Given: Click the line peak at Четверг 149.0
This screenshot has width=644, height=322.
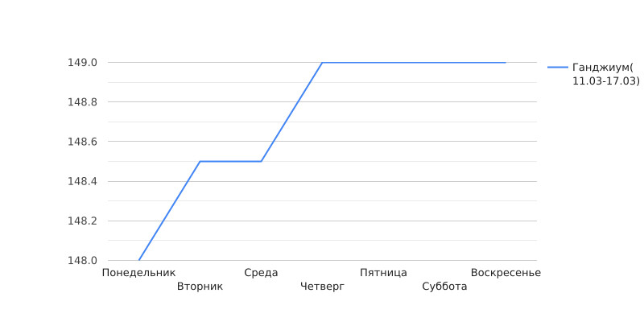Looking at the screenshot, I should (322, 63).
